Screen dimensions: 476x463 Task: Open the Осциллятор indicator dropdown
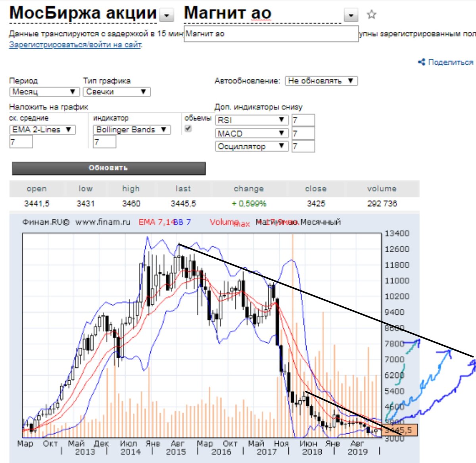[x=251, y=146]
